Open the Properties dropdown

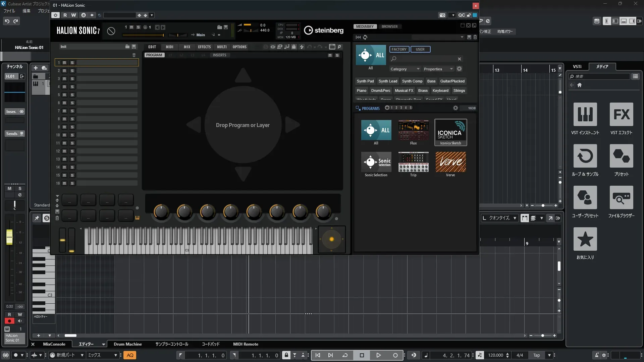(438, 69)
